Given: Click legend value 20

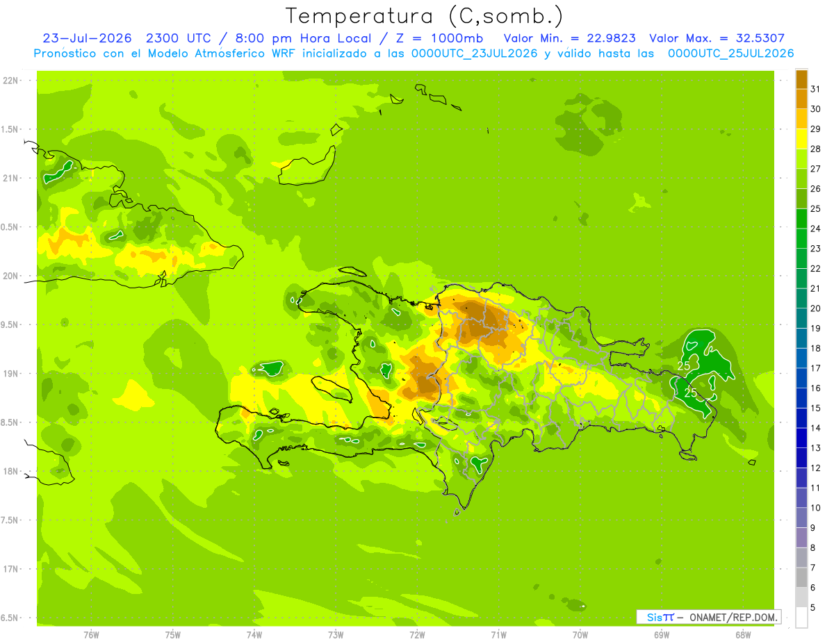Looking at the screenshot, I should tap(815, 308).
